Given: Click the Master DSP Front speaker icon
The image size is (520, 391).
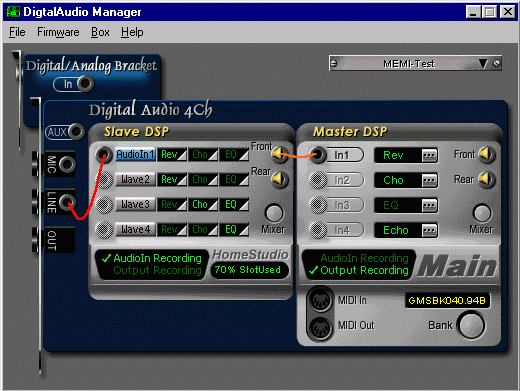Looking at the screenshot, I should point(487,154).
